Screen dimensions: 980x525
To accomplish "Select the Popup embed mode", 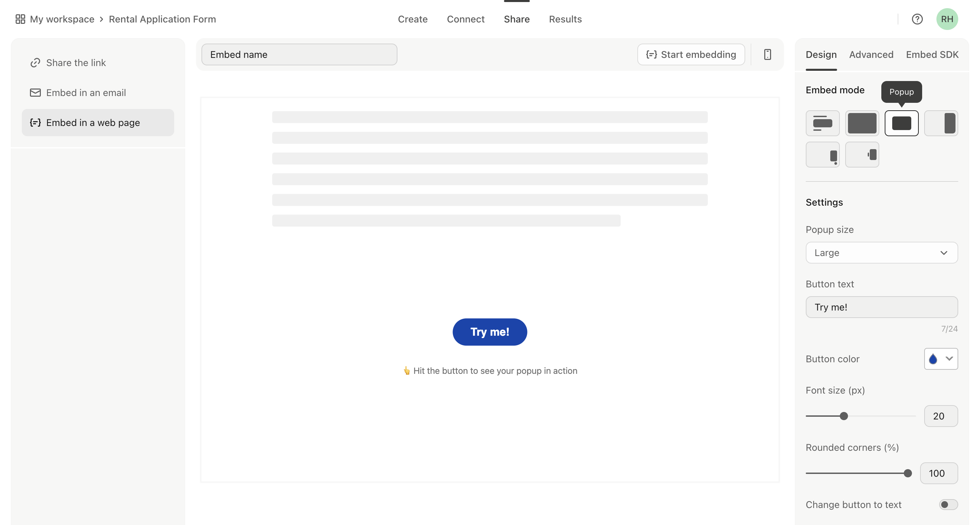I will 902,123.
